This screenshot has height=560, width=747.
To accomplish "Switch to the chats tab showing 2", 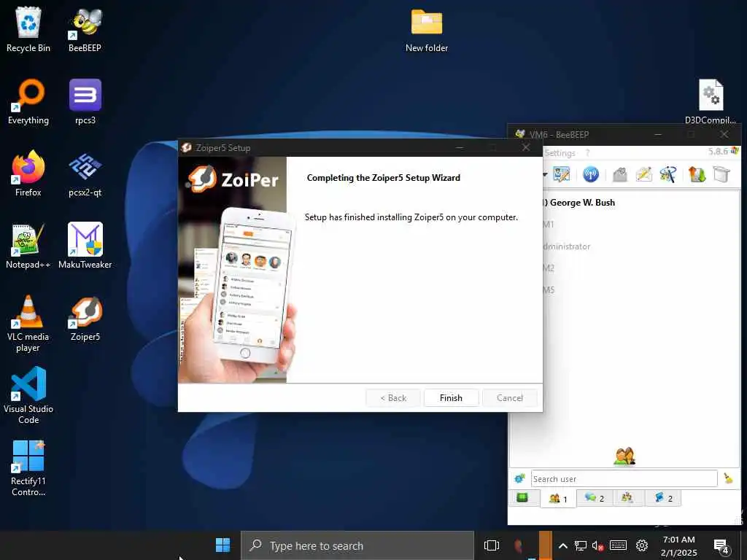I will [595, 497].
